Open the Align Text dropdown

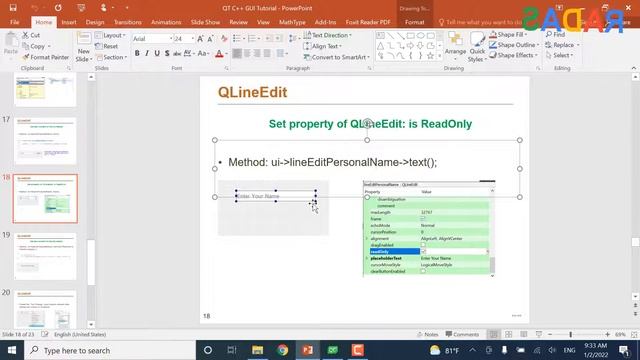tap(323, 46)
